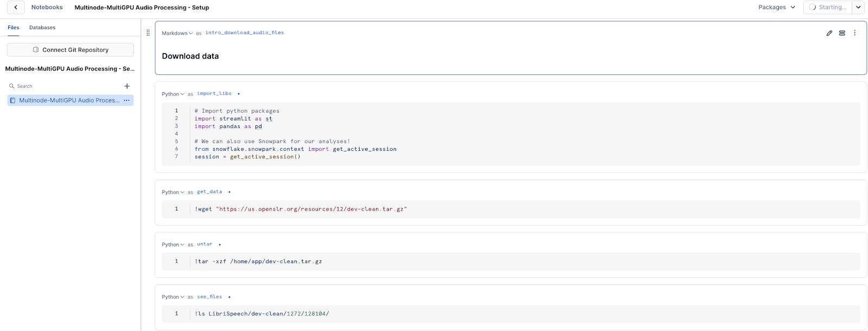Open markdown cell vertical ellipsis menu

click(854, 33)
